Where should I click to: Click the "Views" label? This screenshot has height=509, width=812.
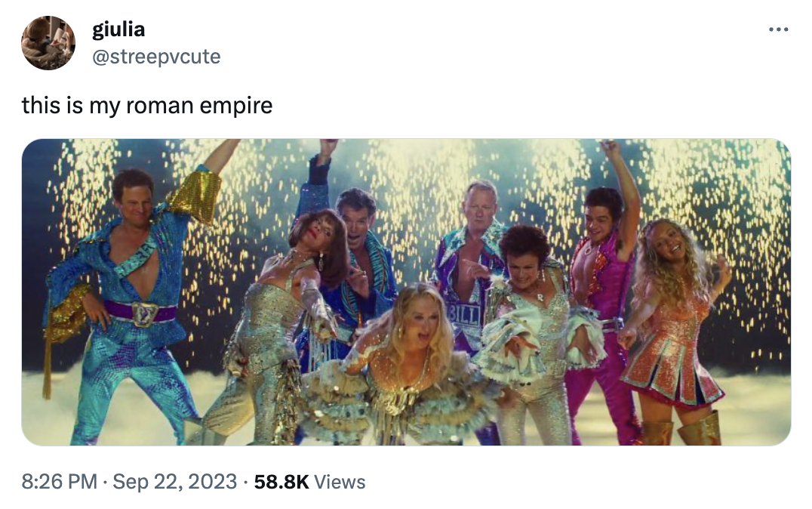point(340,482)
